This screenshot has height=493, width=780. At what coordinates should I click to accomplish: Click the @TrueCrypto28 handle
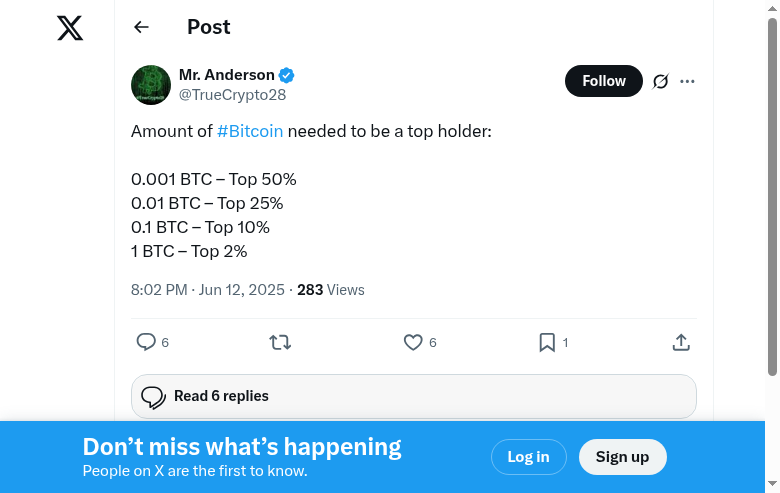pyautogui.click(x=232, y=95)
